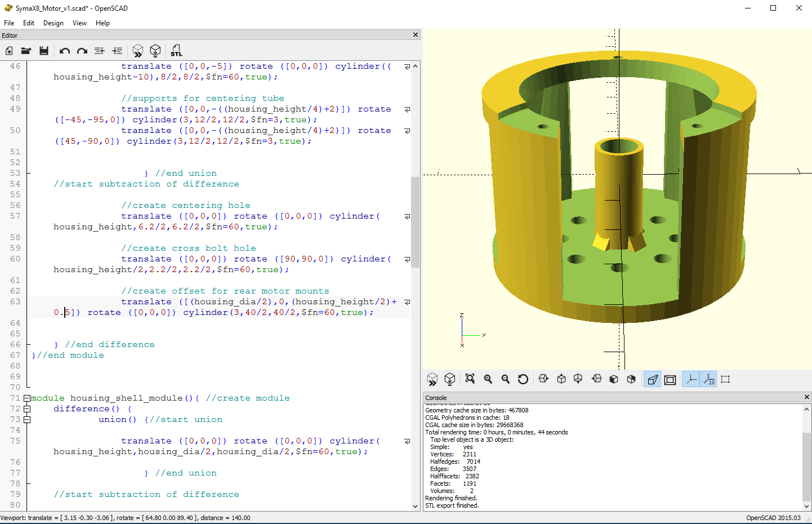Click the Open file folder icon

[26, 51]
